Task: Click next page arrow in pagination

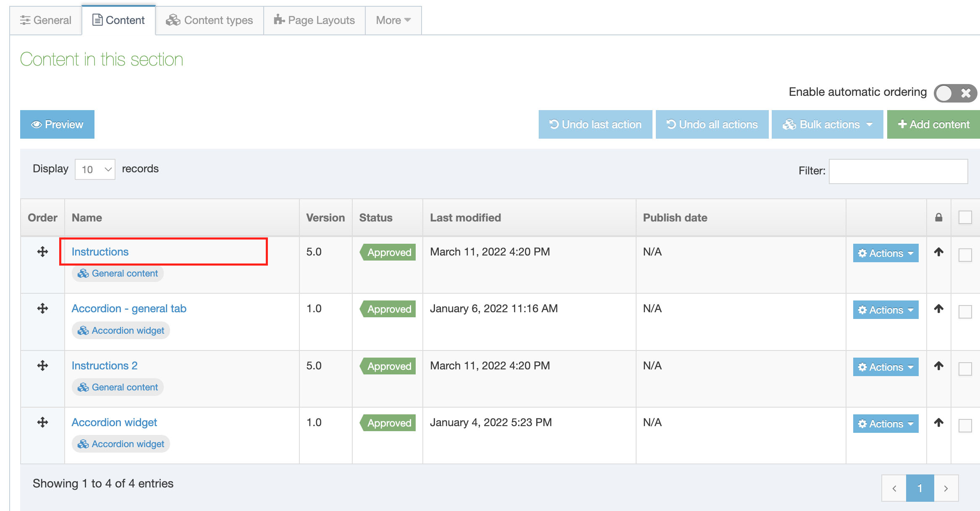Action: [946, 488]
